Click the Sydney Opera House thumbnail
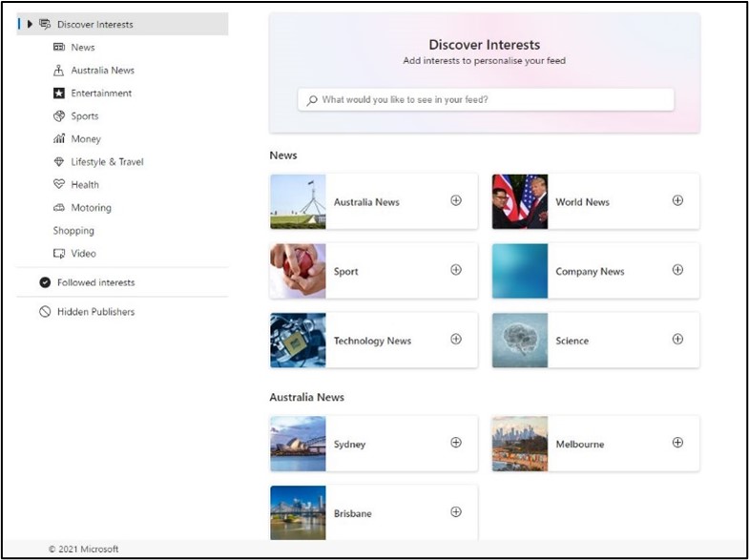 click(298, 444)
